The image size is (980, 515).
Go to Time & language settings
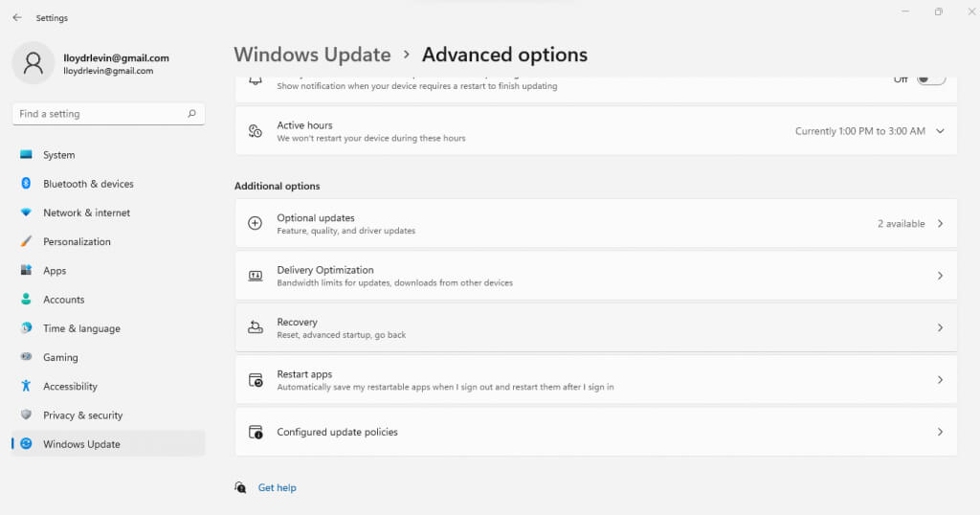pos(81,328)
